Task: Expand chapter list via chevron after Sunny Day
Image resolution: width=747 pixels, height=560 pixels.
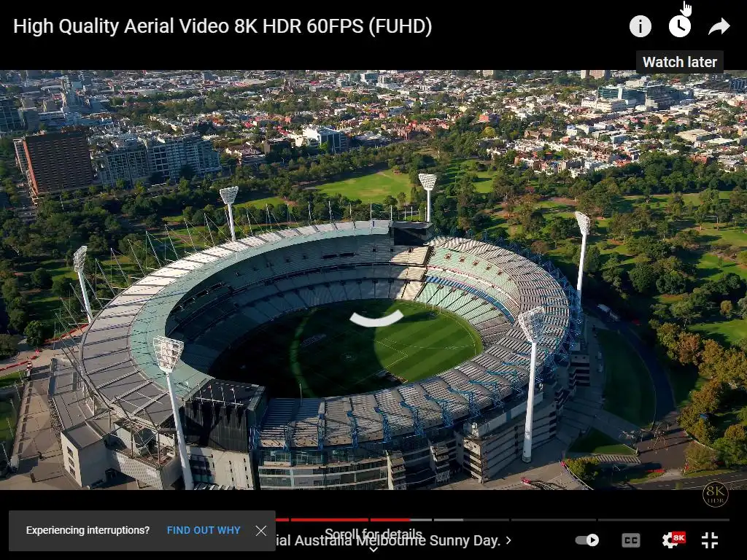Action: [508, 540]
